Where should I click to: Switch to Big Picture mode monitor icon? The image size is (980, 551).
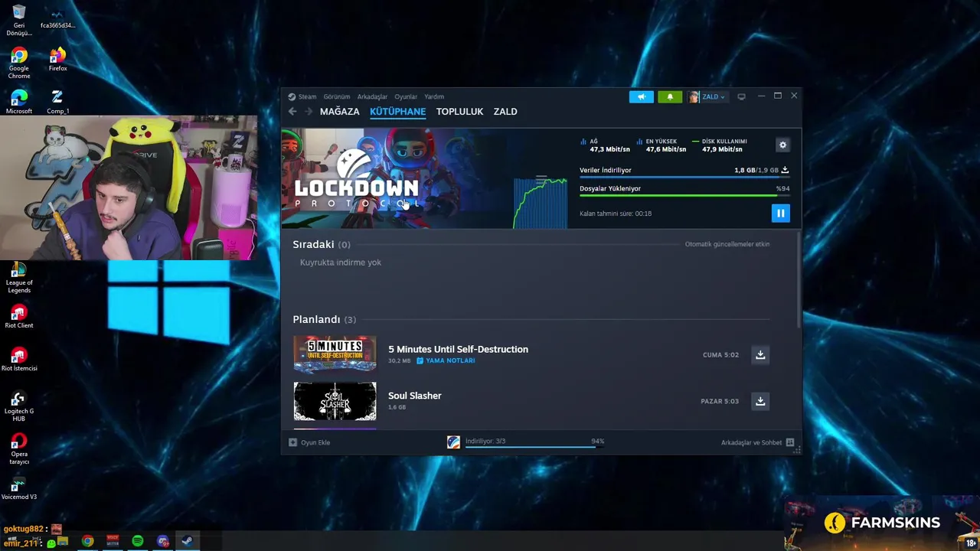pyautogui.click(x=741, y=96)
